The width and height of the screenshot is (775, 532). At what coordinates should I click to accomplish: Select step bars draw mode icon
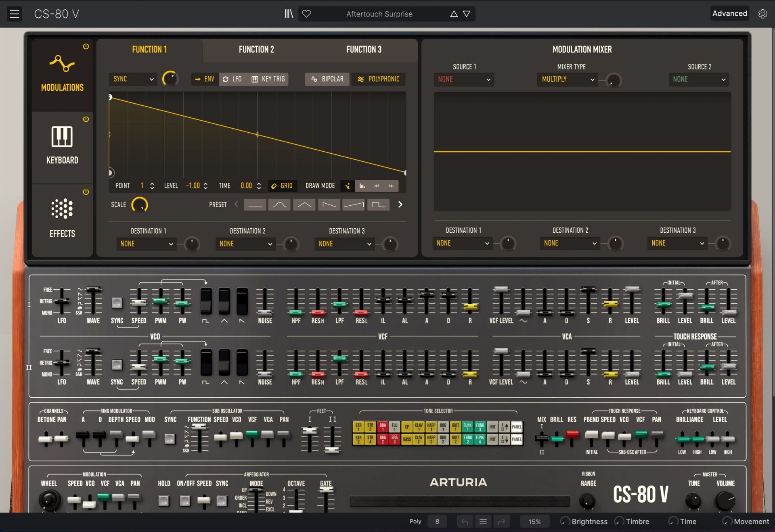pyautogui.click(x=362, y=186)
